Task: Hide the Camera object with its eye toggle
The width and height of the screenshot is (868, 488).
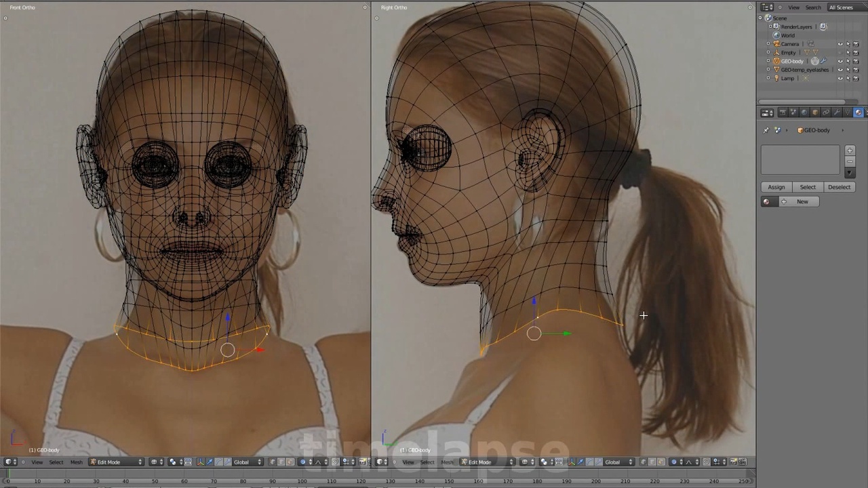Action: (x=840, y=43)
